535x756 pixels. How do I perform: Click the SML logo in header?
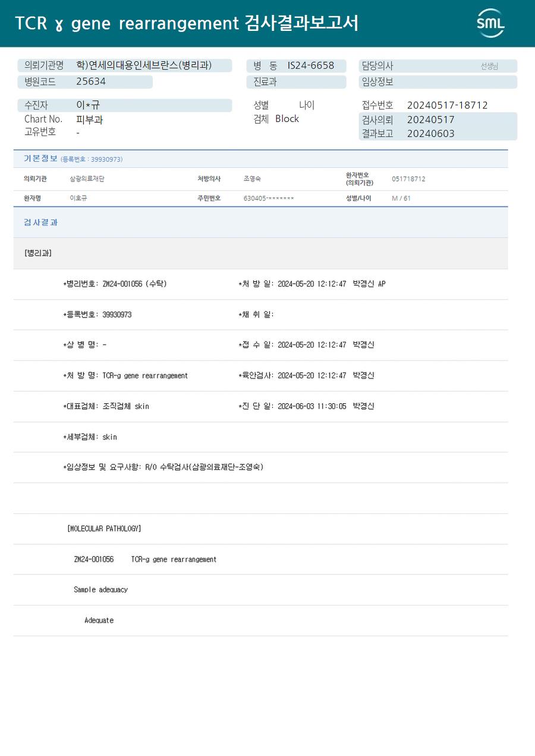(490, 23)
